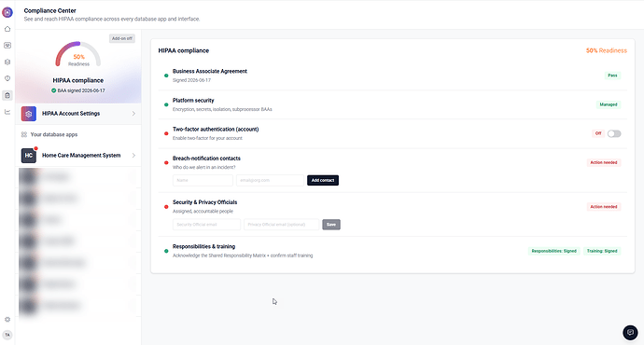Click the 50% Readiness text in panel header

(607, 50)
